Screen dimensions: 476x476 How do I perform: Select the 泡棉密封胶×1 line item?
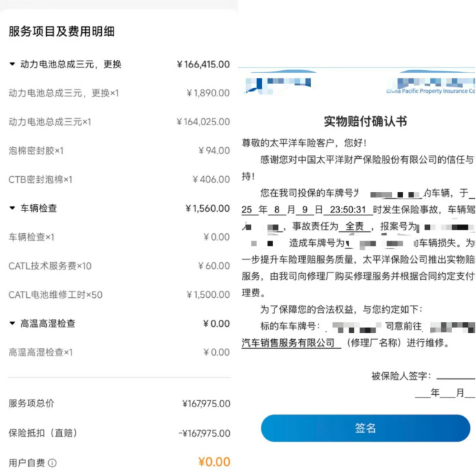click(x=36, y=151)
